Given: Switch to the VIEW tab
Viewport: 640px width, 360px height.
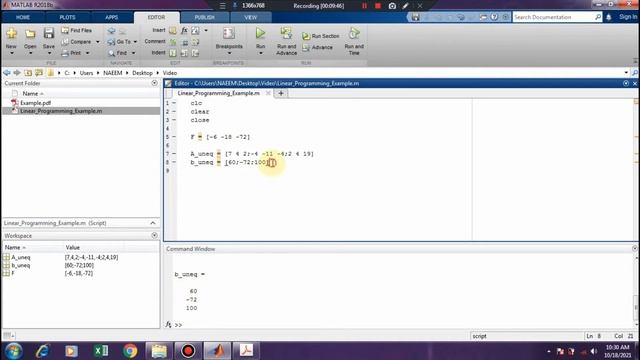Looking at the screenshot, I should click(x=251, y=17).
